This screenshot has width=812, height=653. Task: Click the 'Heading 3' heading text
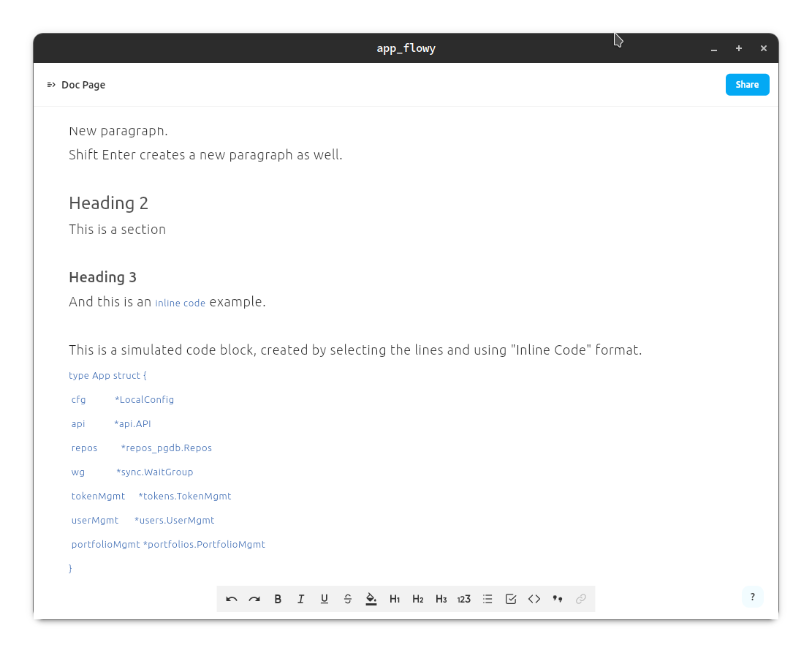(102, 277)
